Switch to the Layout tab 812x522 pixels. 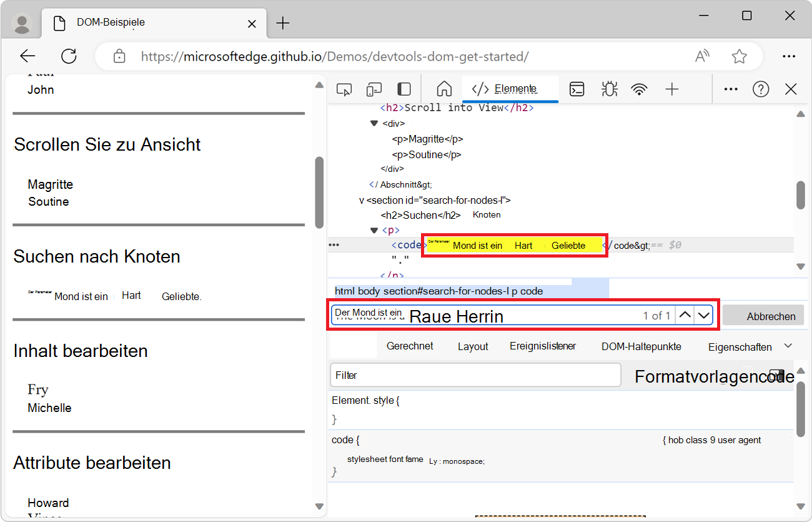(473, 346)
